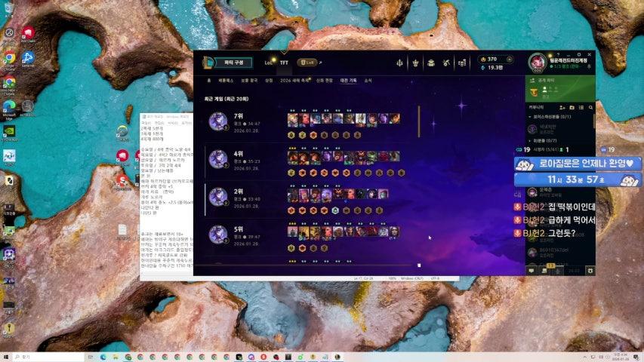Expand the first friend folder group
The height and width of the screenshot is (362, 644).
click(x=531, y=117)
